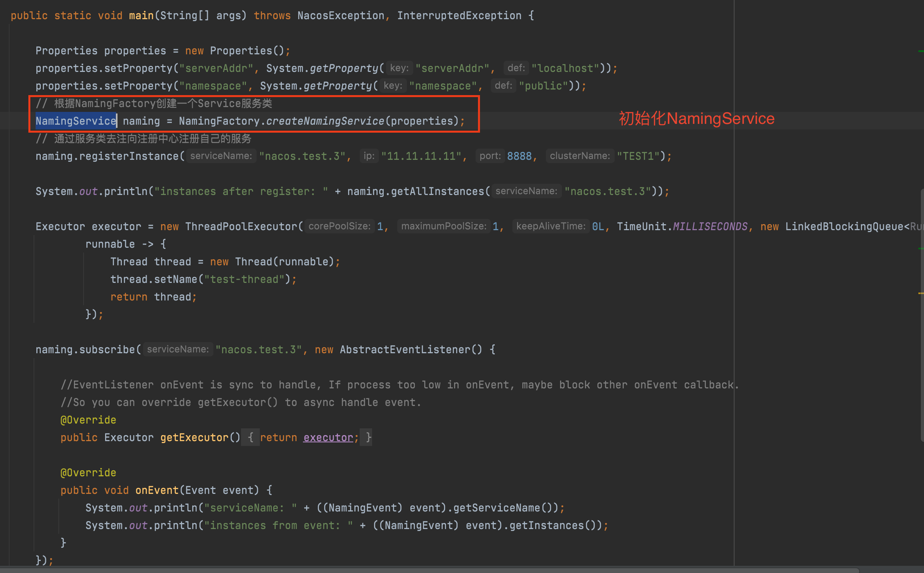Click the keepAliveTime parameter hint
This screenshot has width=924, height=573.
click(550, 227)
